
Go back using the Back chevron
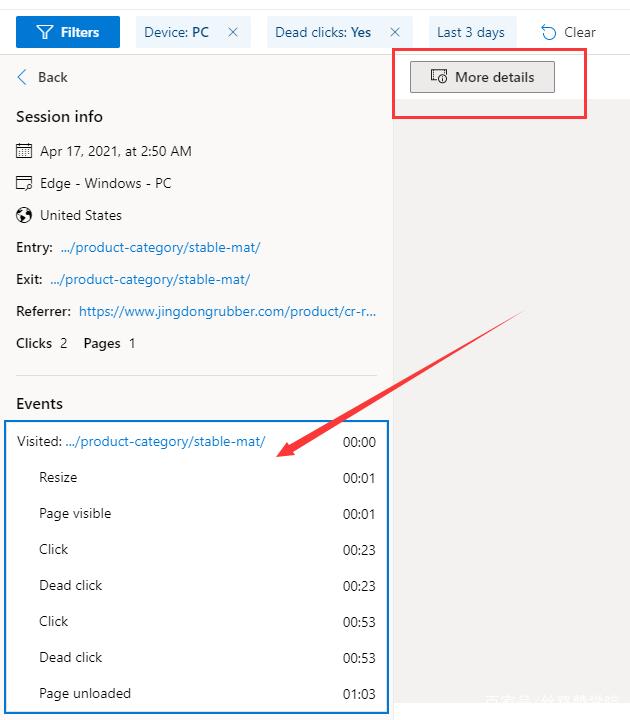(23, 77)
